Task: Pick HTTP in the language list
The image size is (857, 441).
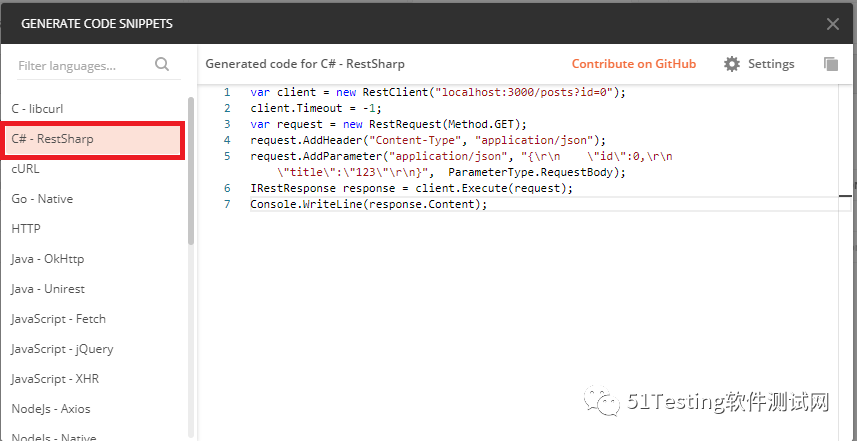Action: 26,229
